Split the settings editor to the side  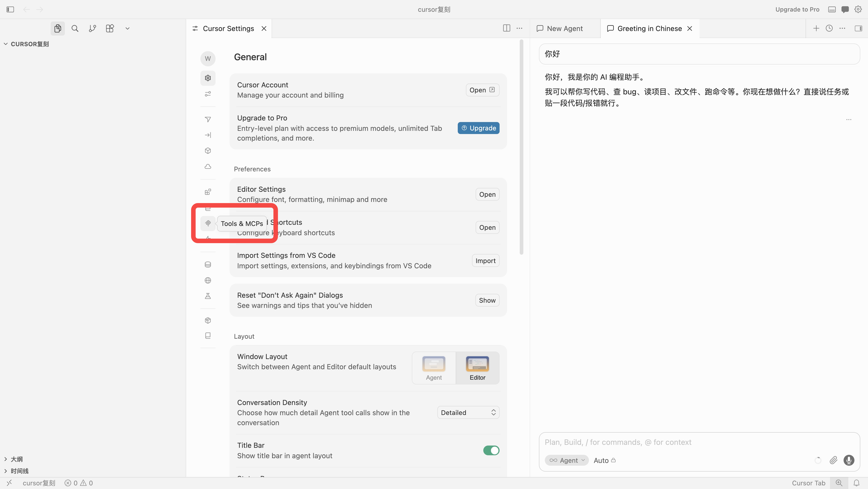[506, 28]
